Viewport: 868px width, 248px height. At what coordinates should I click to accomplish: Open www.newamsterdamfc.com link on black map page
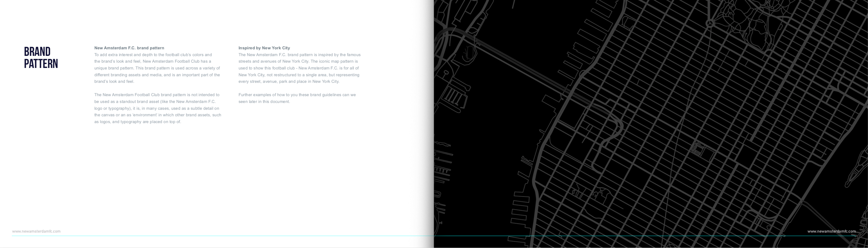[x=832, y=231]
